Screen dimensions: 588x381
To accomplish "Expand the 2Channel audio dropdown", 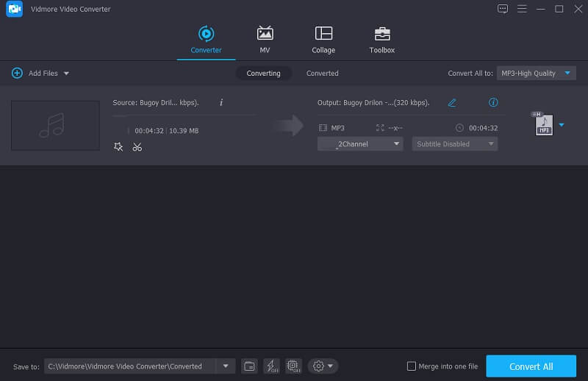I will click(360, 144).
